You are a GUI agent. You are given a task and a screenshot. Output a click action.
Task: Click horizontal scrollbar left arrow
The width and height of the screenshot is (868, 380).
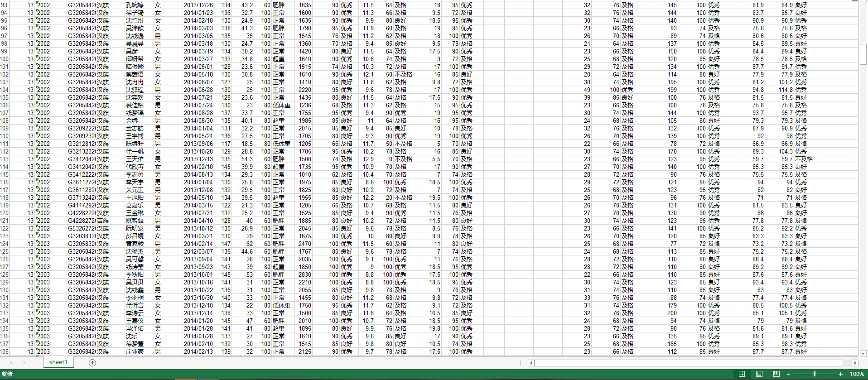(531, 363)
